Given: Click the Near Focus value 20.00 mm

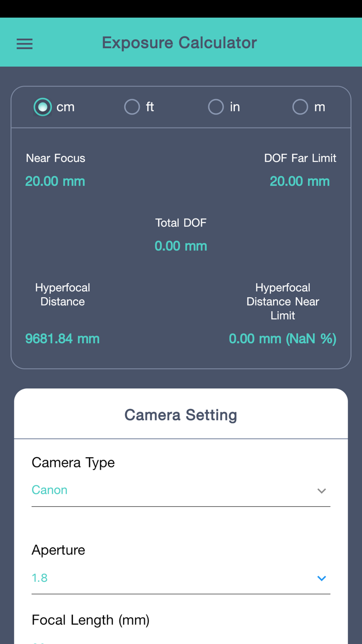Looking at the screenshot, I should point(55,181).
